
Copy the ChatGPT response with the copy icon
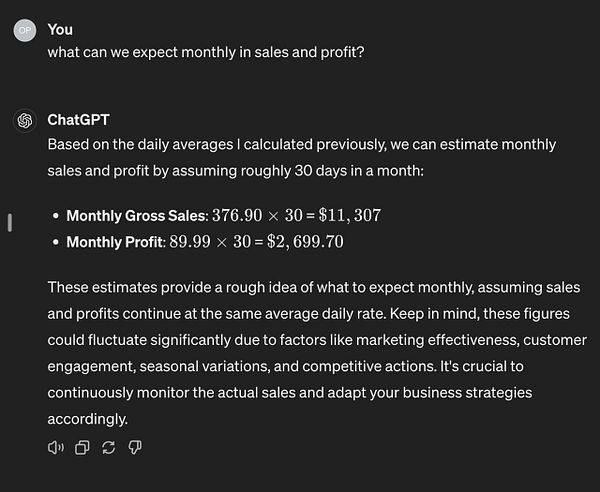click(83, 447)
